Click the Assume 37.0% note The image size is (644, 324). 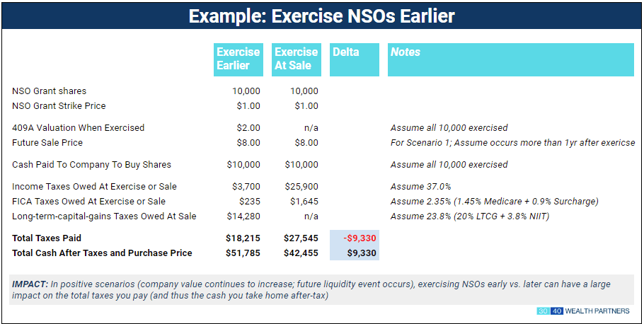point(420,187)
